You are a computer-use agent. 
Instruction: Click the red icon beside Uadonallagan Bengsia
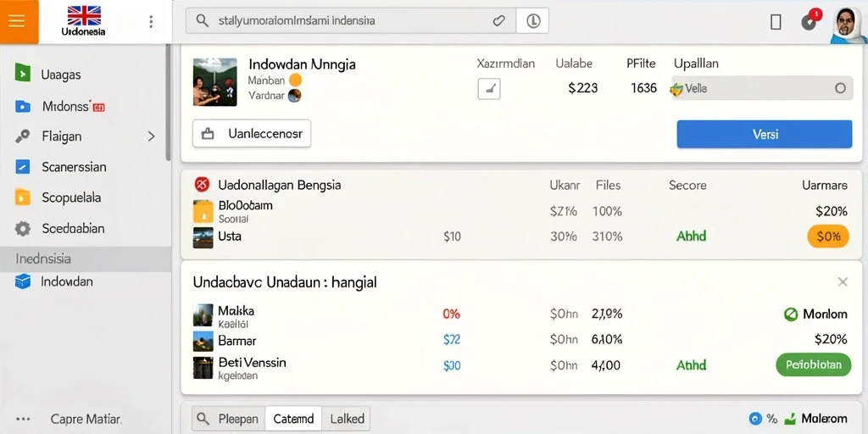202,184
